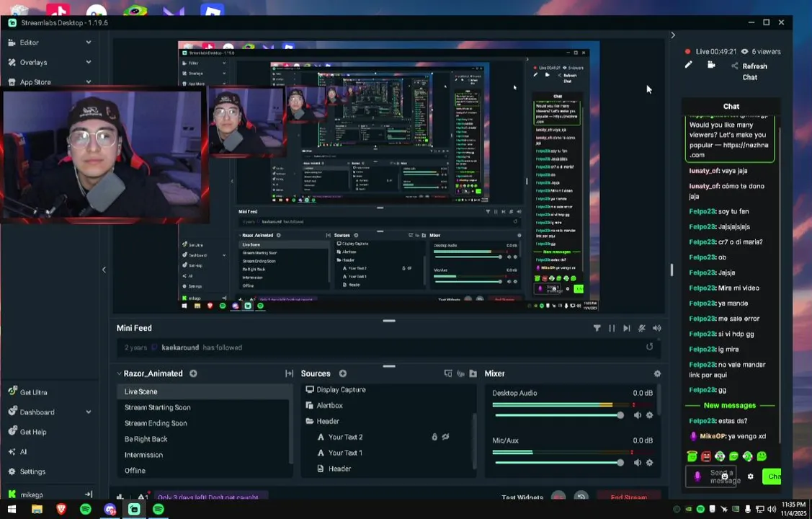Open scene transitions icon beside Sources
812x519 pixels.
[x=289, y=373]
